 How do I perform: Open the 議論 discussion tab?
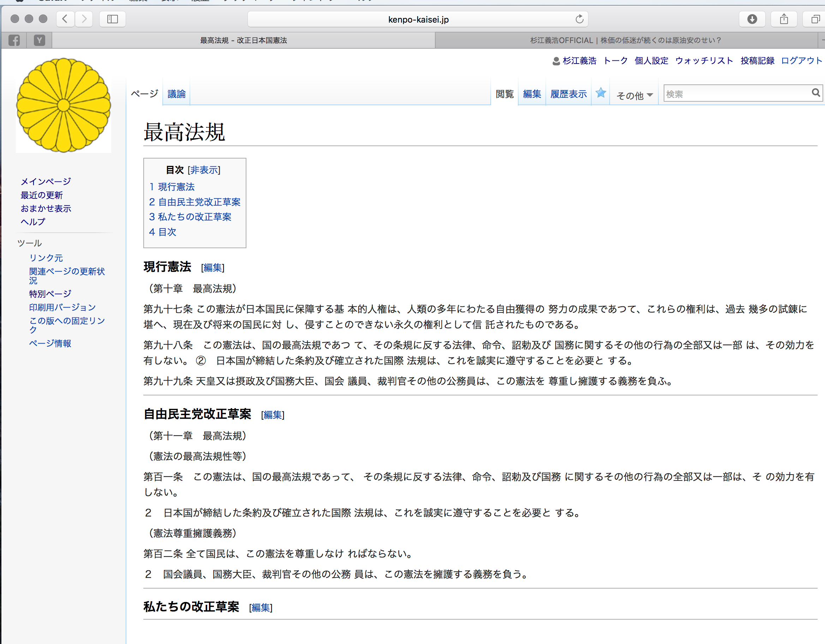pos(177,94)
